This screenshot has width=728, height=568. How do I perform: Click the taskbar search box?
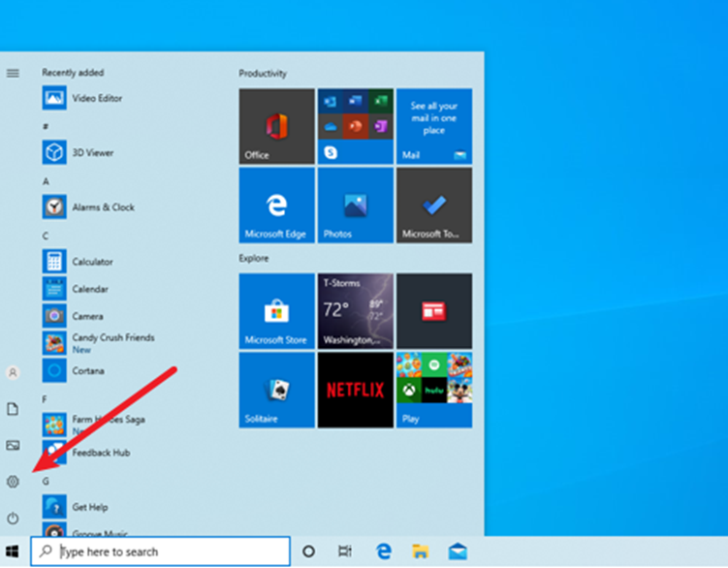[161, 552]
